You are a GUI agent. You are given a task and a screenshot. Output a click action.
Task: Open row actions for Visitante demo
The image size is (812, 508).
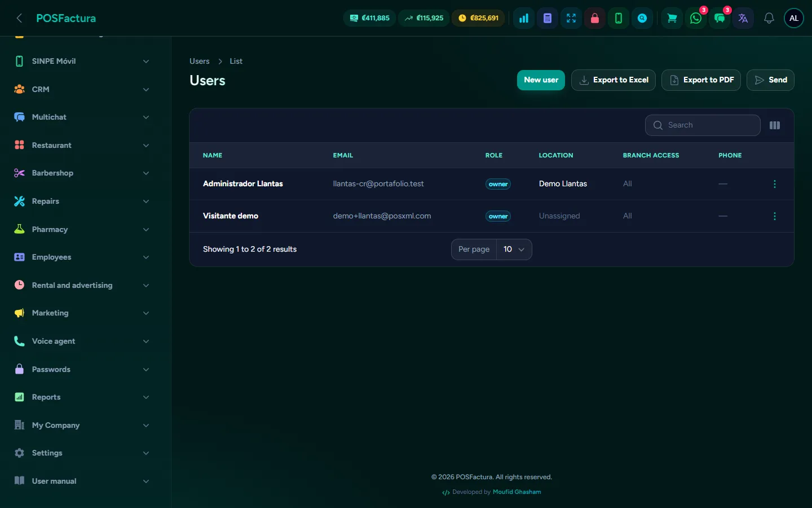pyautogui.click(x=775, y=216)
